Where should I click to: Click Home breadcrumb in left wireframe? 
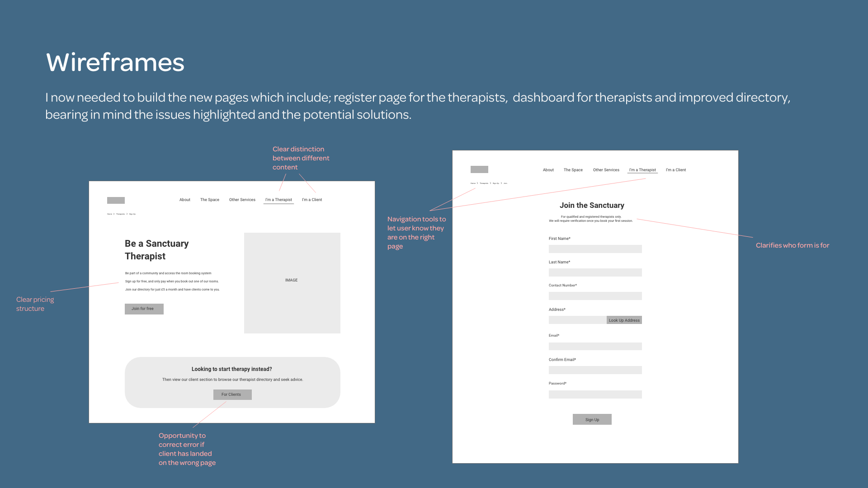pos(109,214)
